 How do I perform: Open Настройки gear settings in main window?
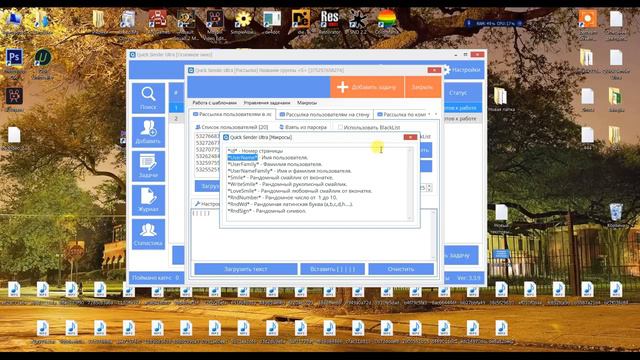[462, 70]
